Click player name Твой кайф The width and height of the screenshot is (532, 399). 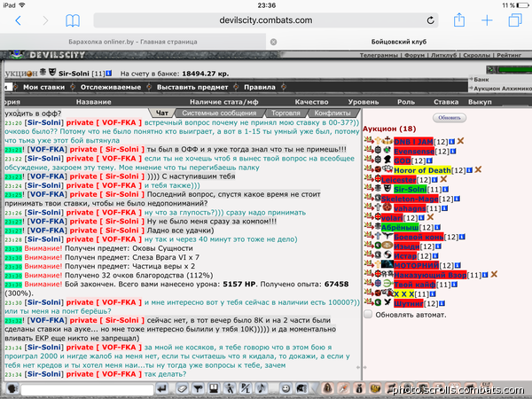click(x=415, y=285)
